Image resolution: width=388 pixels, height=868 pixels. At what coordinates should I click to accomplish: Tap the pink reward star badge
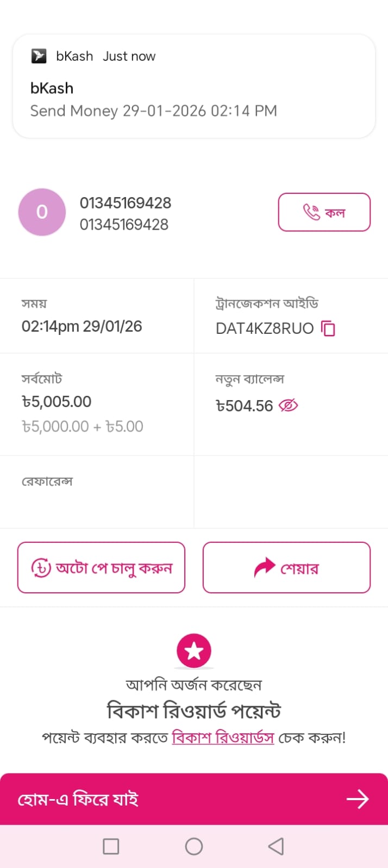click(x=194, y=650)
